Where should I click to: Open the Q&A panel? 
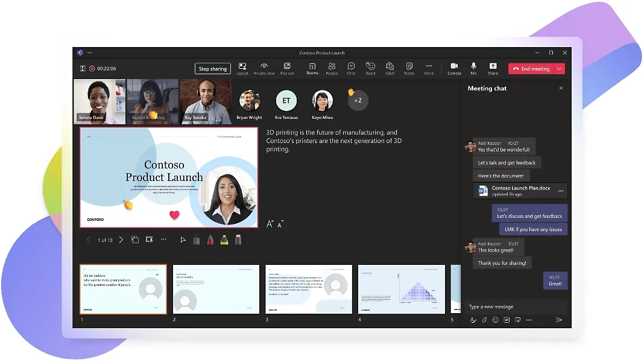pyautogui.click(x=390, y=69)
